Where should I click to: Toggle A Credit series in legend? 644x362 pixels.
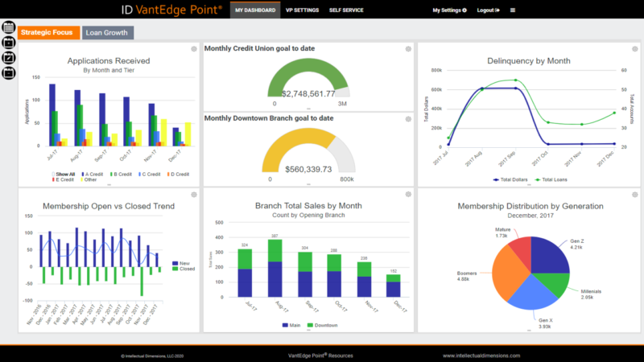[x=92, y=174]
